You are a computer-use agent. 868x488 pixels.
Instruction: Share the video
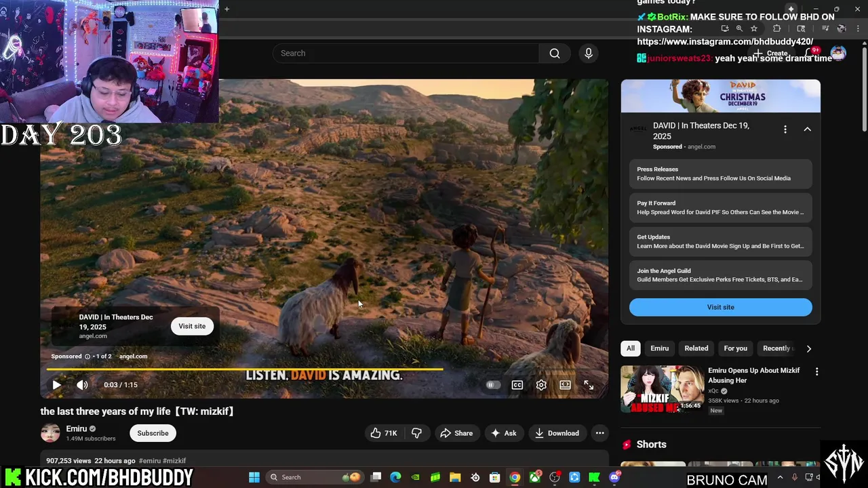[x=456, y=433]
